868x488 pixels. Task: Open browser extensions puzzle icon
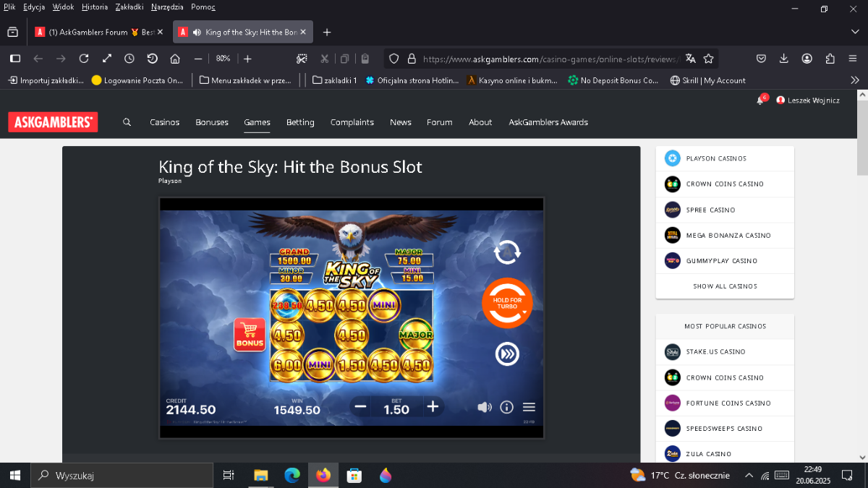[830, 59]
